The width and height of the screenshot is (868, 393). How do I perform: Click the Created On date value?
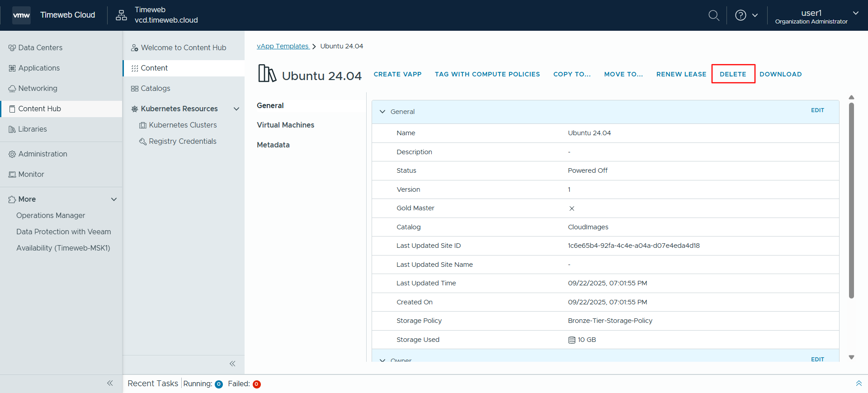608,302
